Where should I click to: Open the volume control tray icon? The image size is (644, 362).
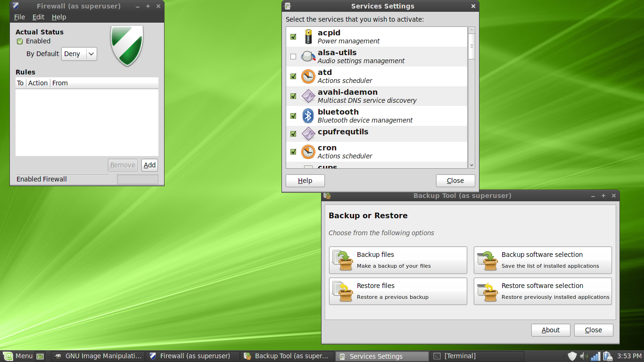(x=584, y=356)
